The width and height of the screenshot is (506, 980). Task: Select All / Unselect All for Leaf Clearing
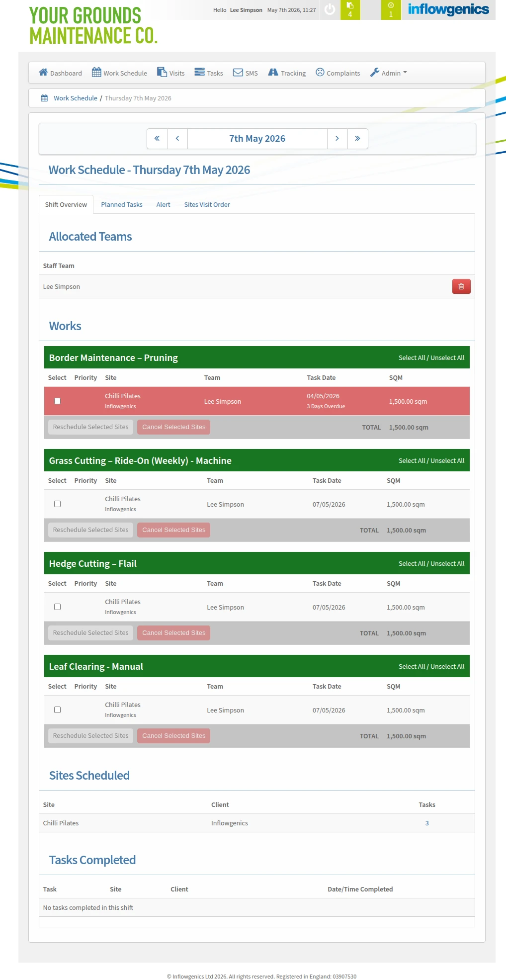tap(431, 666)
